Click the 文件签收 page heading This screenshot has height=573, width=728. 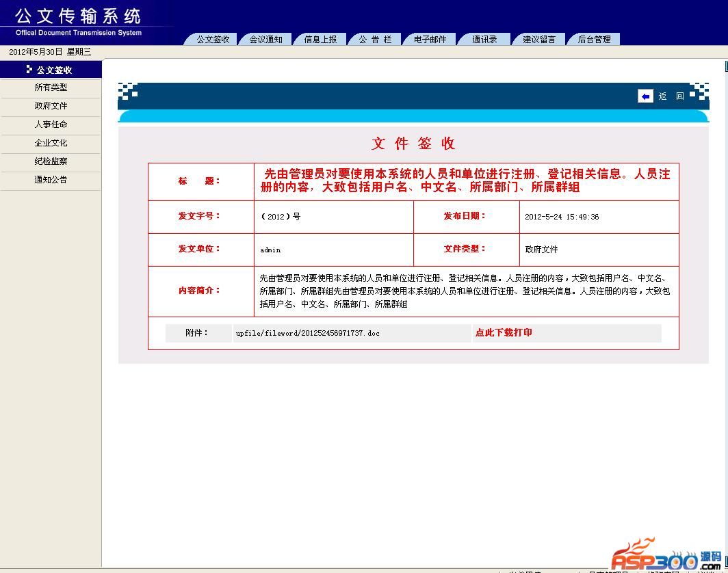[413, 144]
